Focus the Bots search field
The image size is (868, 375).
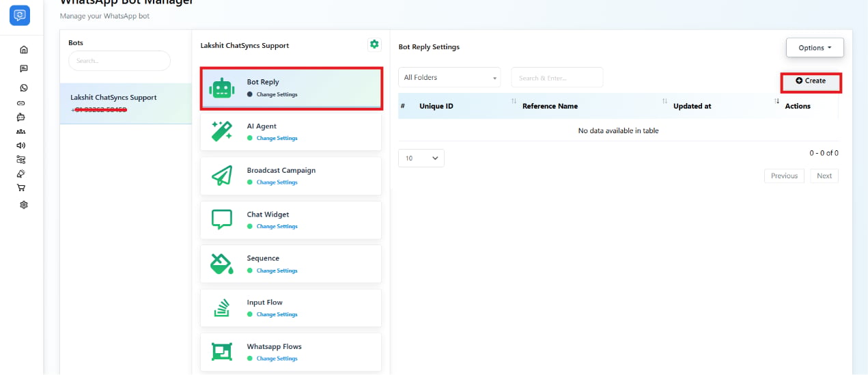click(x=120, y=60)
